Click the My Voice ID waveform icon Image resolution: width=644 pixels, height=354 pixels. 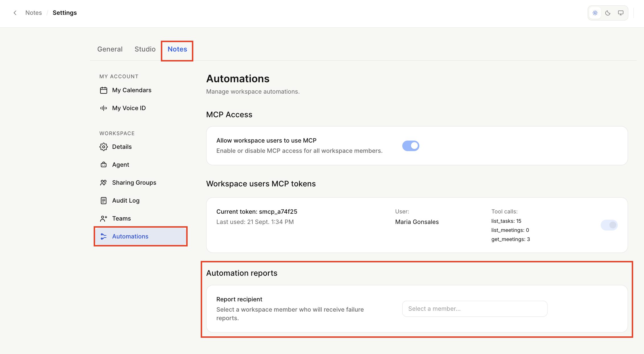point(104,108)
